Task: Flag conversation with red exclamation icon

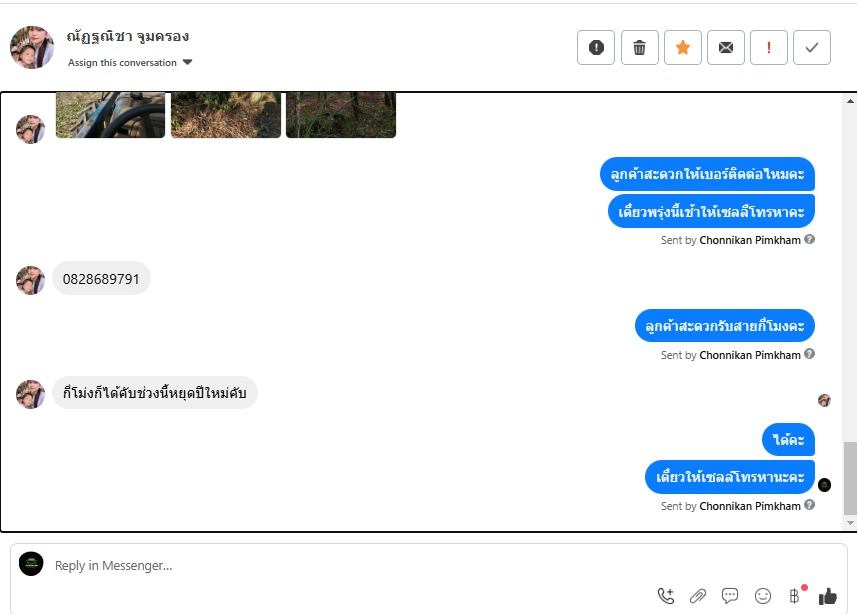Action: [x=769, y=48]
